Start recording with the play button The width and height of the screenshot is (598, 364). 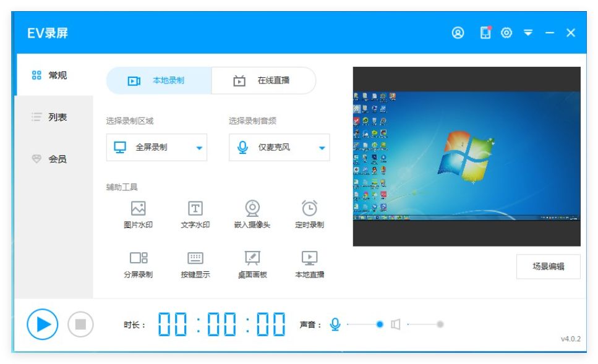point(42,324)
